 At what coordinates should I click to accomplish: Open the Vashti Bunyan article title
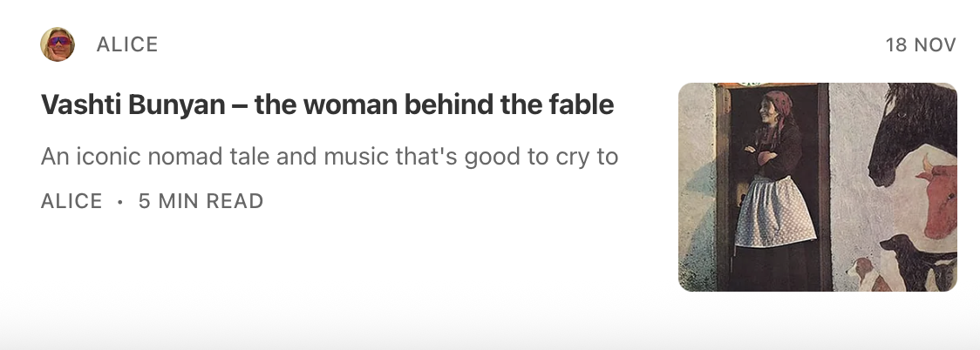click(327, 105)
